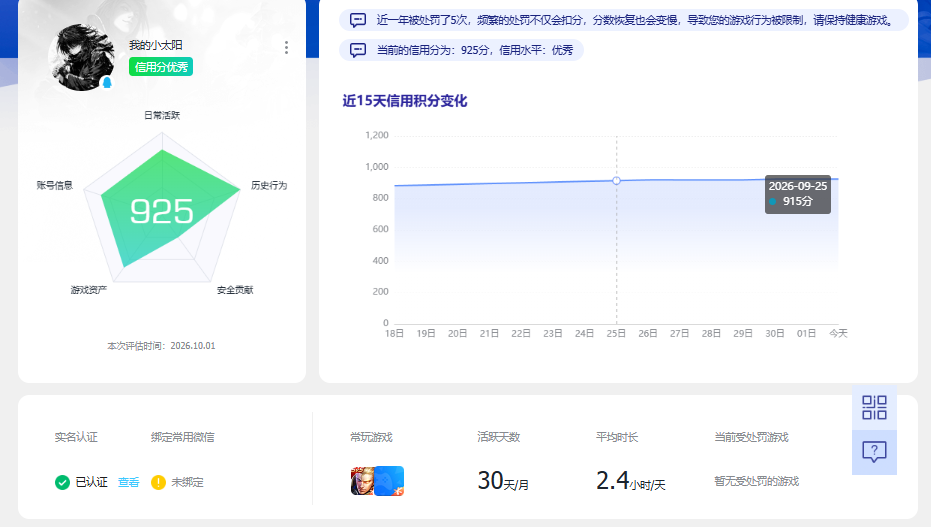Click the user avatar image
Image resolution: width=931 pixels, height=527 pixels.
pos(82,57)
